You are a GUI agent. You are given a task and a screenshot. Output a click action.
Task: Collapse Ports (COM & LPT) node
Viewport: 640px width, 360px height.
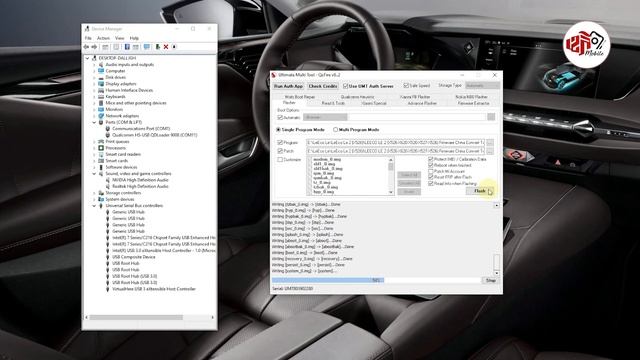click(94, 122)
